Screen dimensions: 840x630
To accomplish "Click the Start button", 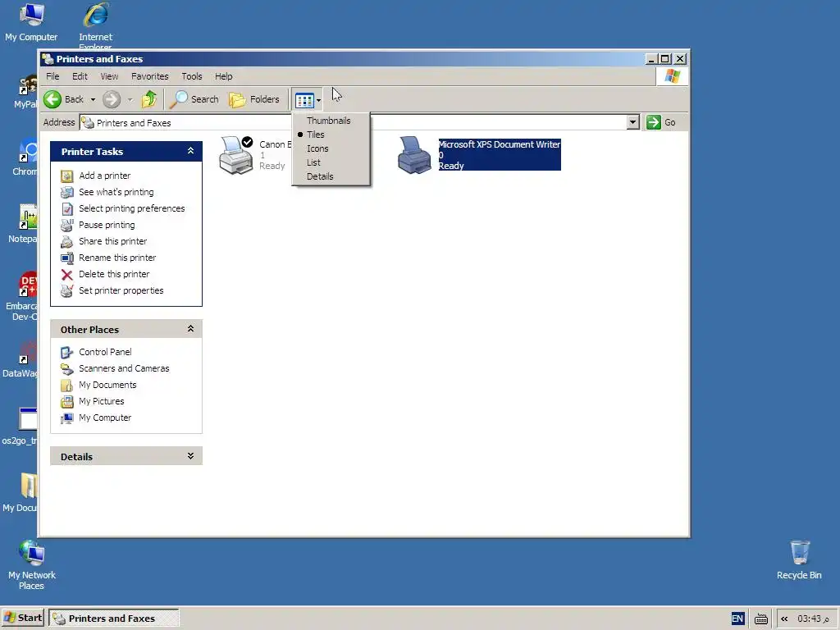I will [23, 619].
